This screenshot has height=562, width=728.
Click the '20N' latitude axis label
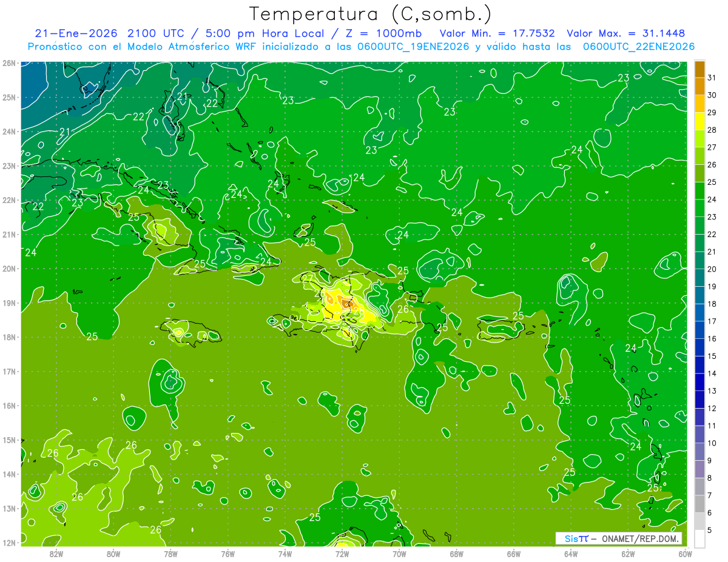pos(8,269)
